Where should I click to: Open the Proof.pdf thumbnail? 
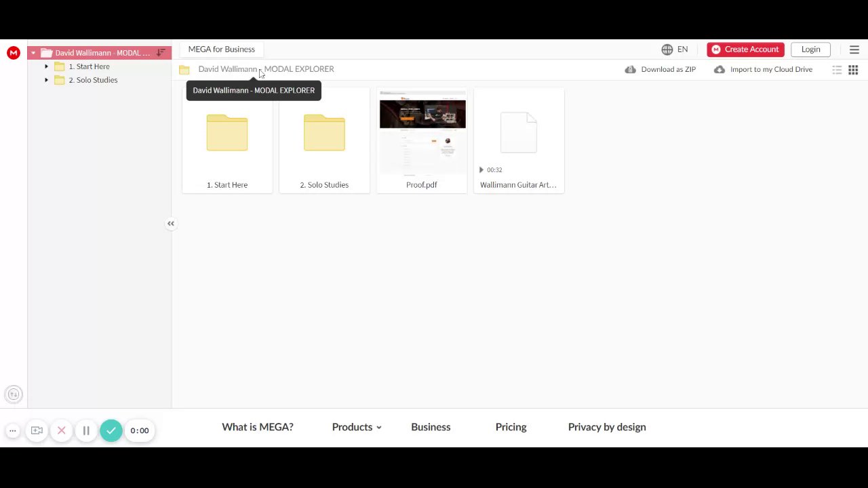pos(422,140)
